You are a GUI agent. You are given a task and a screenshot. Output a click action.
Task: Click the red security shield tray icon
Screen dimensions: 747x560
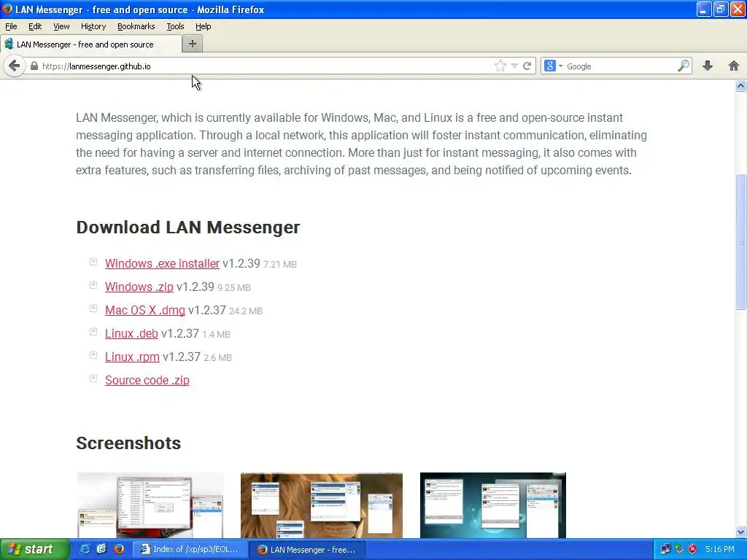[x=692, y=550]
